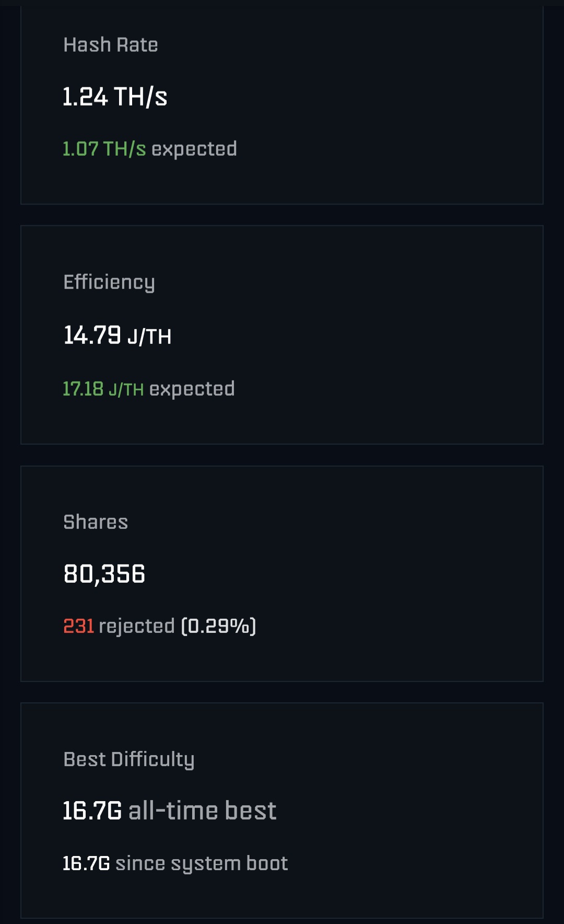Click the TH/s unit beside 1.24
This screenshot has height=924, width=564.
pyautogui.click(x=140, y=97)
